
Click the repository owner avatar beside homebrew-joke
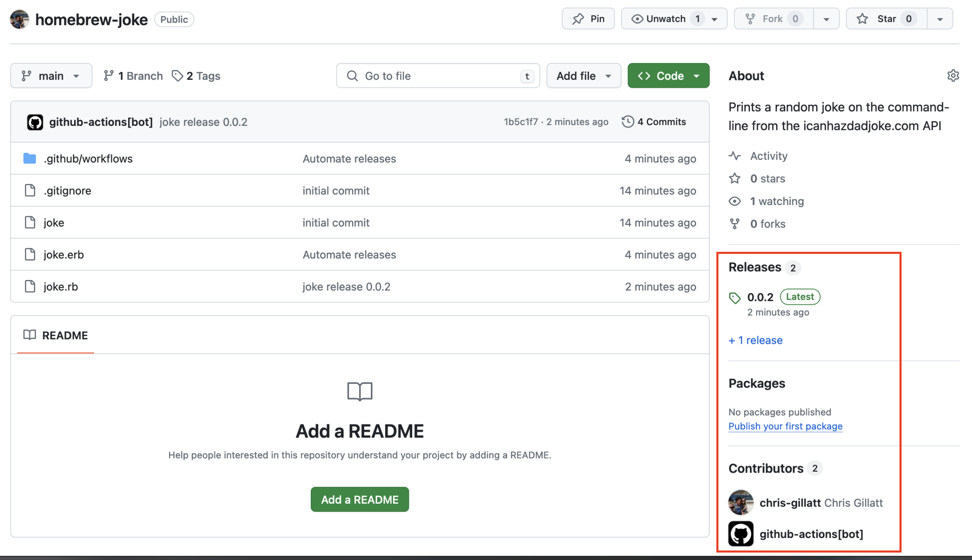click(19, 19)
